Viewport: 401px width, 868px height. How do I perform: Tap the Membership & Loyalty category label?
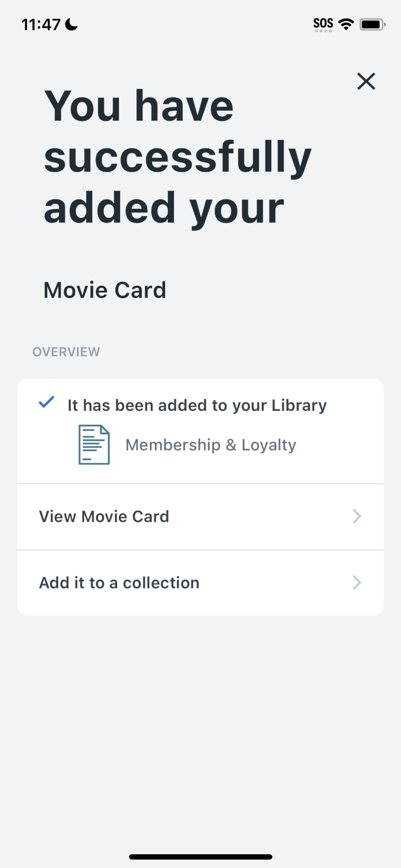point(211,445)
